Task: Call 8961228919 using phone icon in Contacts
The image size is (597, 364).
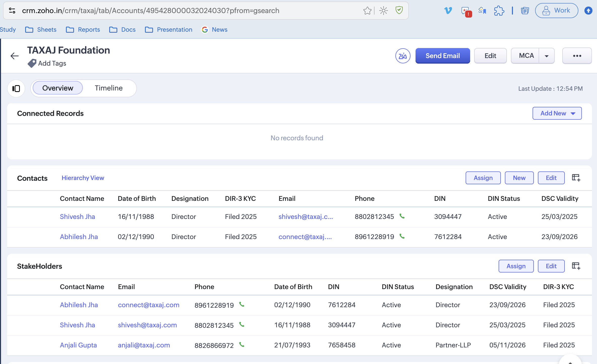Action: tap(402, 236)
